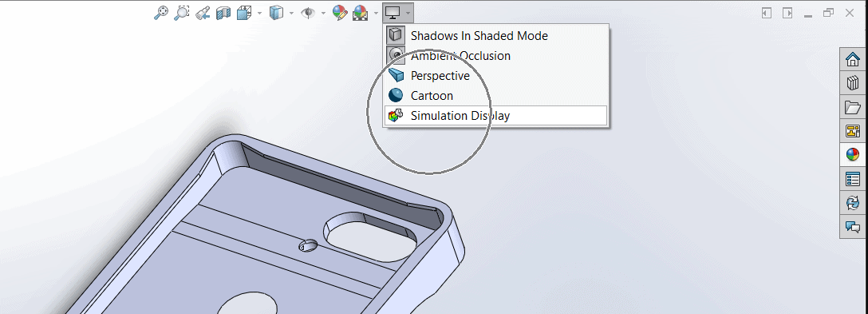The image size is (868, 314).
Task: Click the Edit Appearance icon
Action: click(x=339, y=12)
